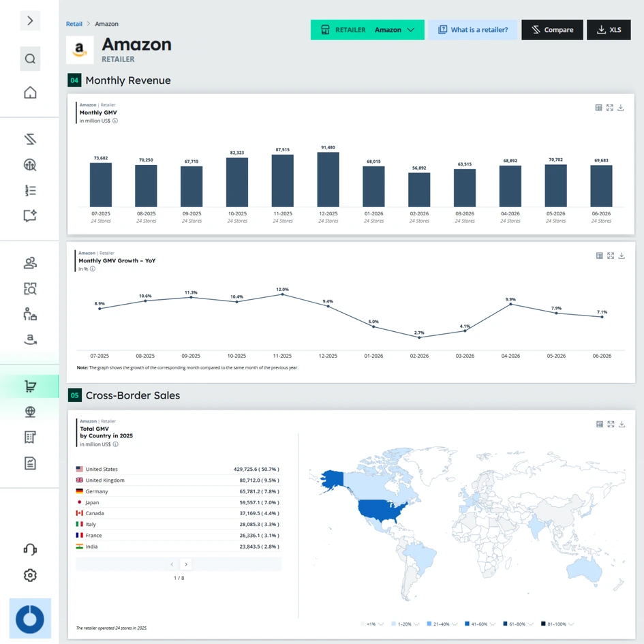The image size is (644, 644).
Task: Open the globe chart insights sidebar icon
Action: click(30, 165)
